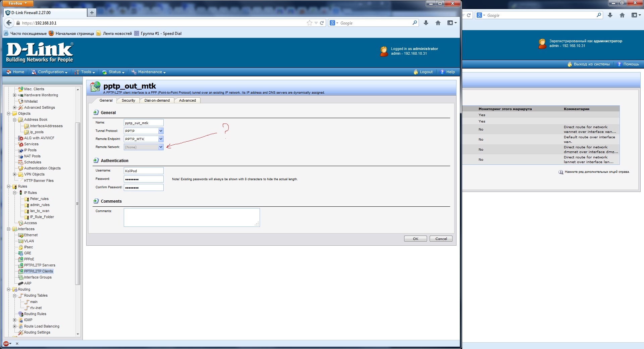
Task: Click the search magnifier in Google box
Action: 415,23
